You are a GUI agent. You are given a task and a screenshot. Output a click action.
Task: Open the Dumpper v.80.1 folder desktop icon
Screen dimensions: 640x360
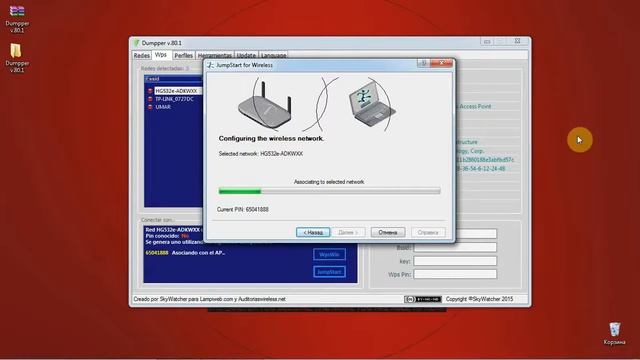pos(17,58)
